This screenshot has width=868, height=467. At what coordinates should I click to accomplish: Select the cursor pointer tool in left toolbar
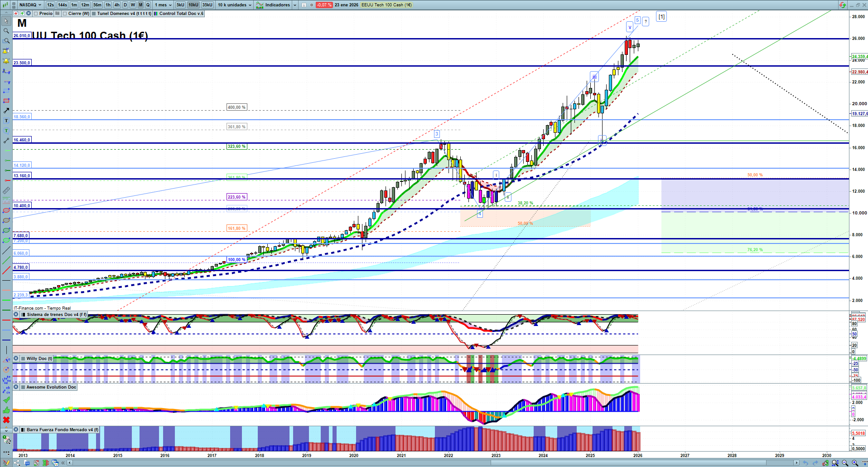(x=6, y=21)
